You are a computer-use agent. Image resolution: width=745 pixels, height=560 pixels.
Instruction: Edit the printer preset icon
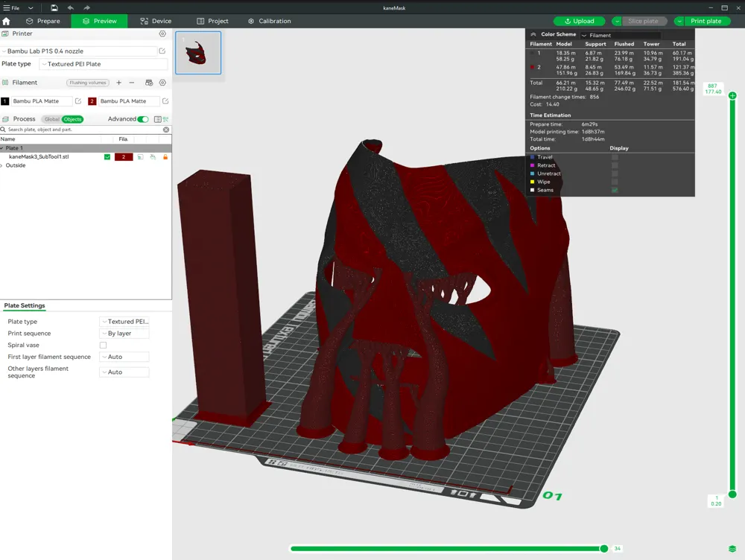(162, 51)
